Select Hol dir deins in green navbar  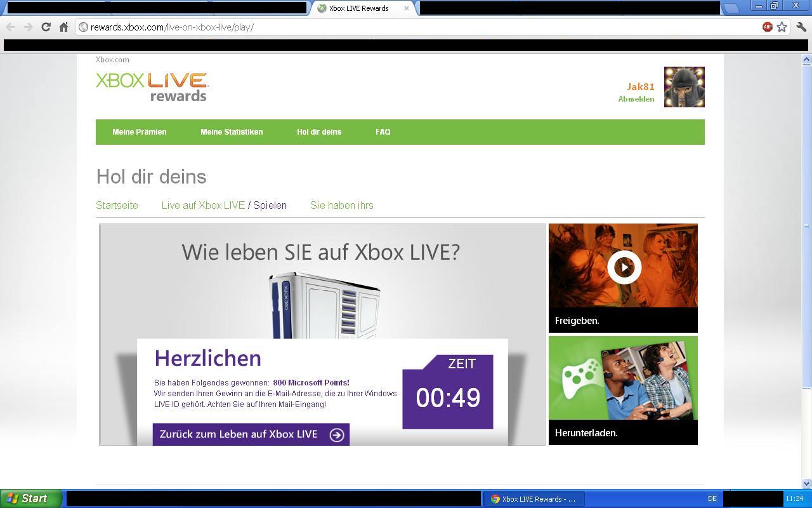click(319, 132)
